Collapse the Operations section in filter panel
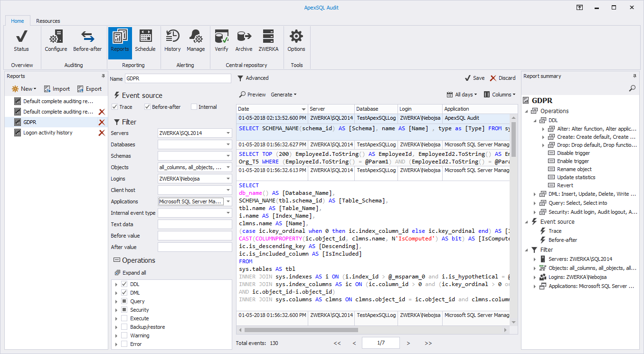Viewport: 644px width, 354px height. pos(134,260)
